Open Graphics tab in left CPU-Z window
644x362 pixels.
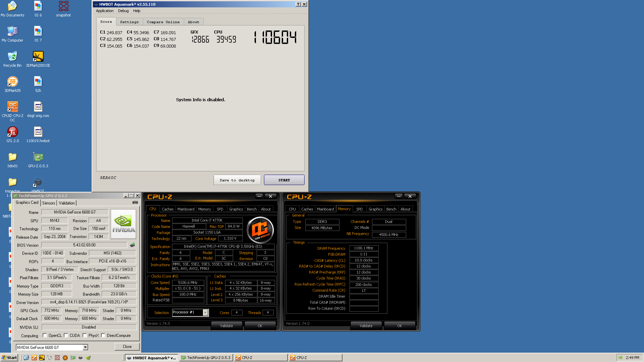point(236,209)
